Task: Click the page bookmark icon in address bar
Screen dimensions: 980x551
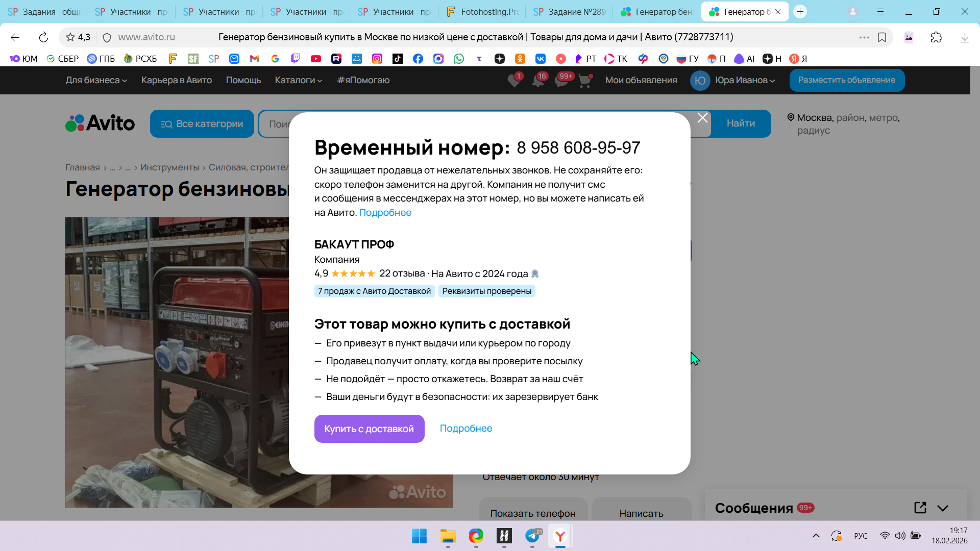Action: point(882,37)
